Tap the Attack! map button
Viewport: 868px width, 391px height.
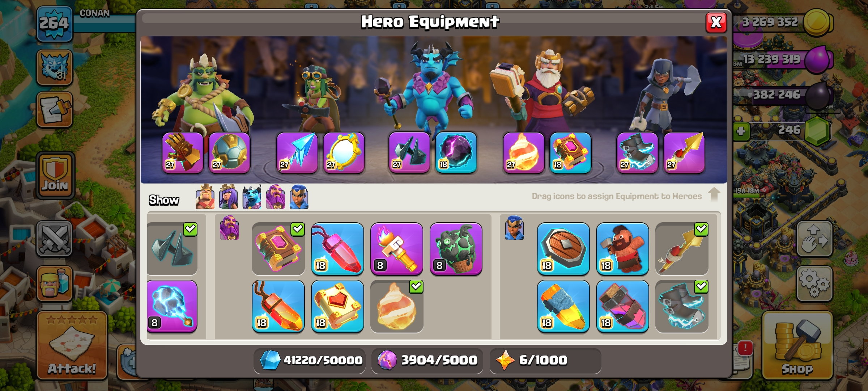[72, 345]
